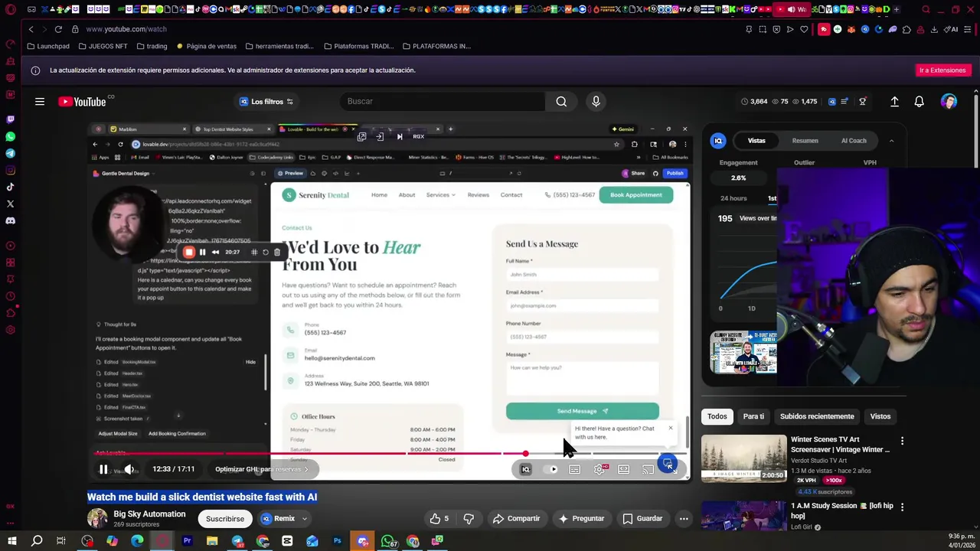Open the YouTube notifications bell
The height and width of the screenshot is (551, 980).
point(919,101)
